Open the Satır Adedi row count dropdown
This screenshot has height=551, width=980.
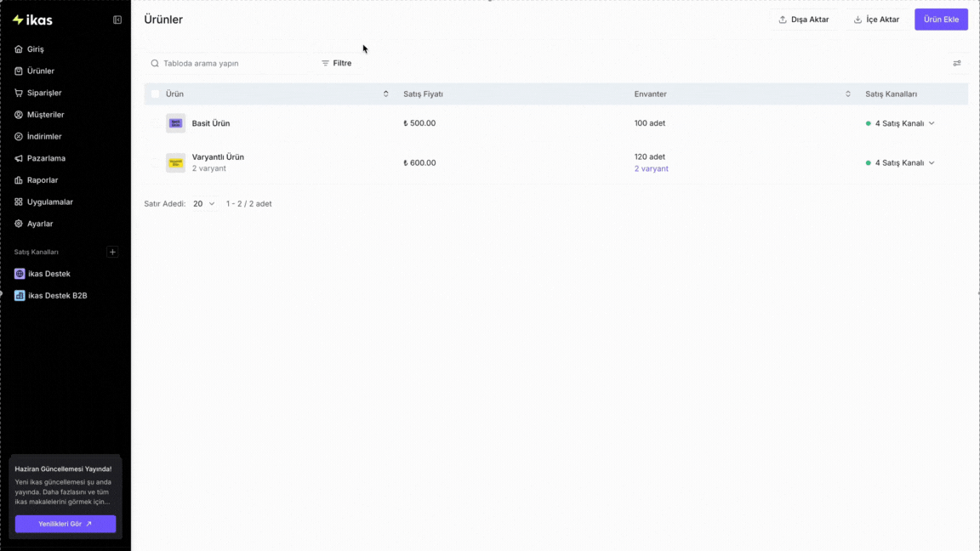(x=204, y=204)
